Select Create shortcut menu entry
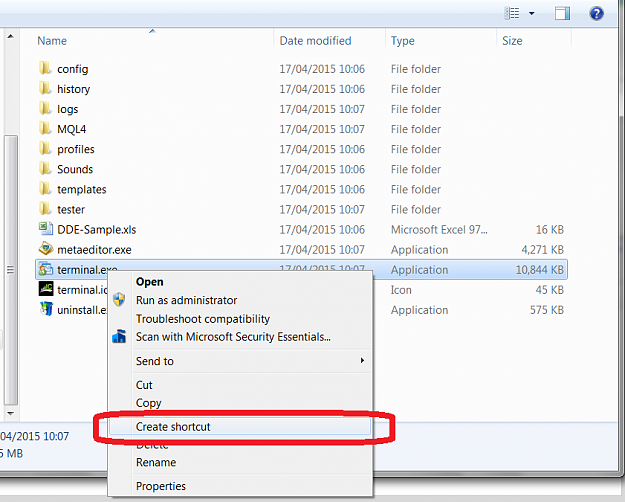The width and height of the screenshot is (625, 502). (240, 427)
